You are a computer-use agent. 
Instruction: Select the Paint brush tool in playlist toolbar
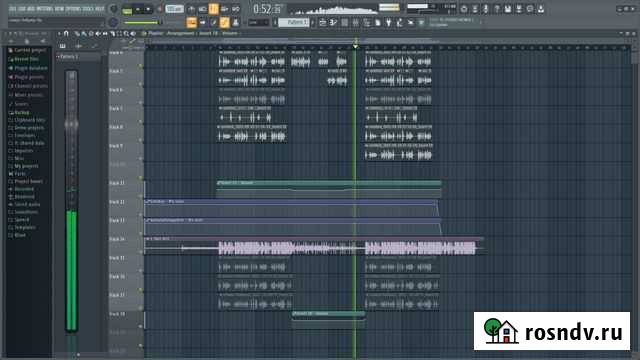point(84,33)
